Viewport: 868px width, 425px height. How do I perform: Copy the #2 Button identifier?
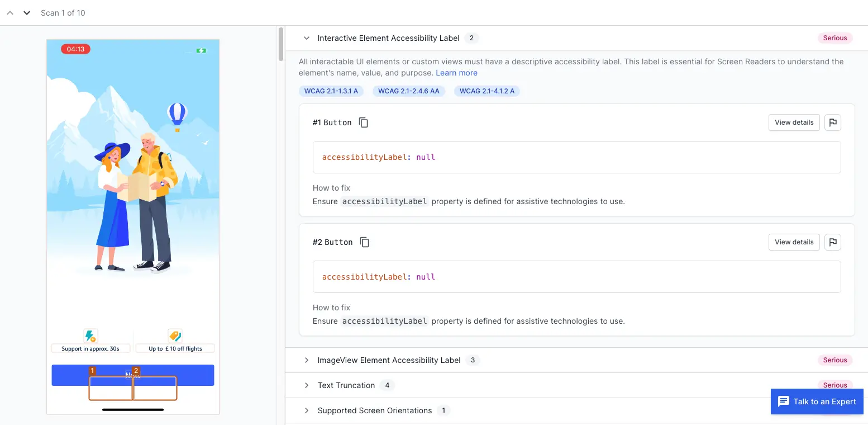pos(365,242)
